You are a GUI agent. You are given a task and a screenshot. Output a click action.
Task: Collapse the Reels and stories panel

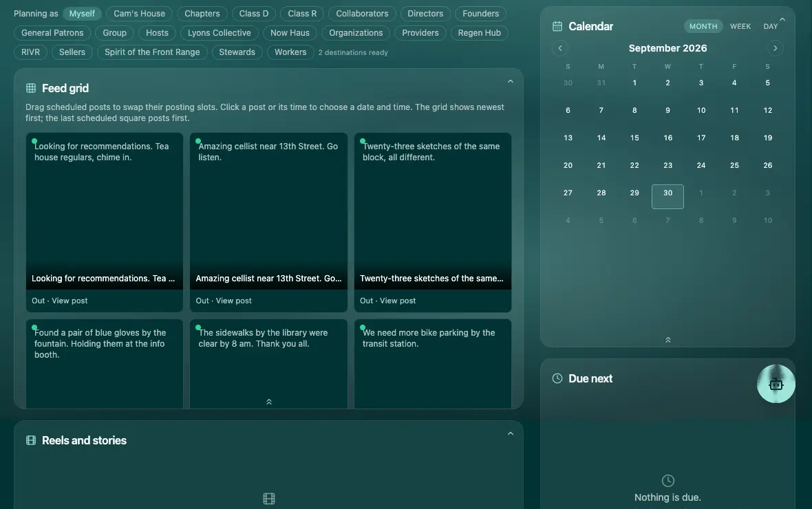510,434
